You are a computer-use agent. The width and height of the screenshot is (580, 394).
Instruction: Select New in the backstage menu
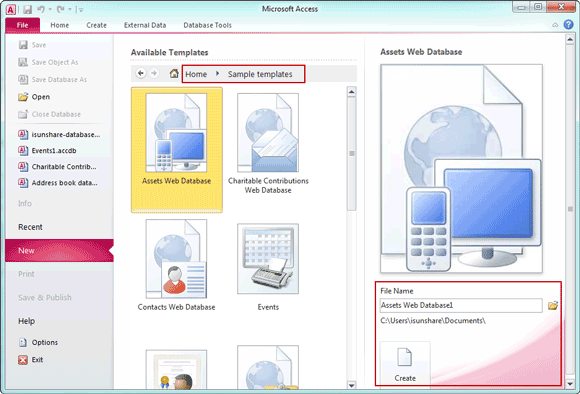pyautogui.click(x=59, y=250)
